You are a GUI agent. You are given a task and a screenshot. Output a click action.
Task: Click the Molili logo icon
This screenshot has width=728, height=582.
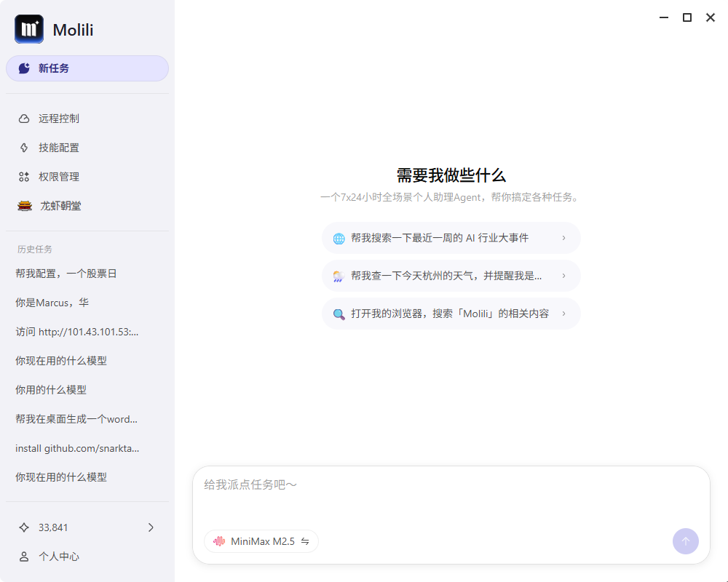[29, 29]
